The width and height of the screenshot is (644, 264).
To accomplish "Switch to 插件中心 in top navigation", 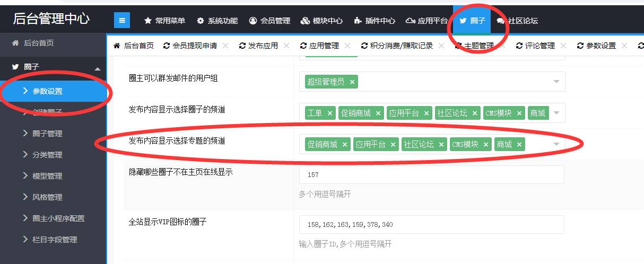I will 374,21.
